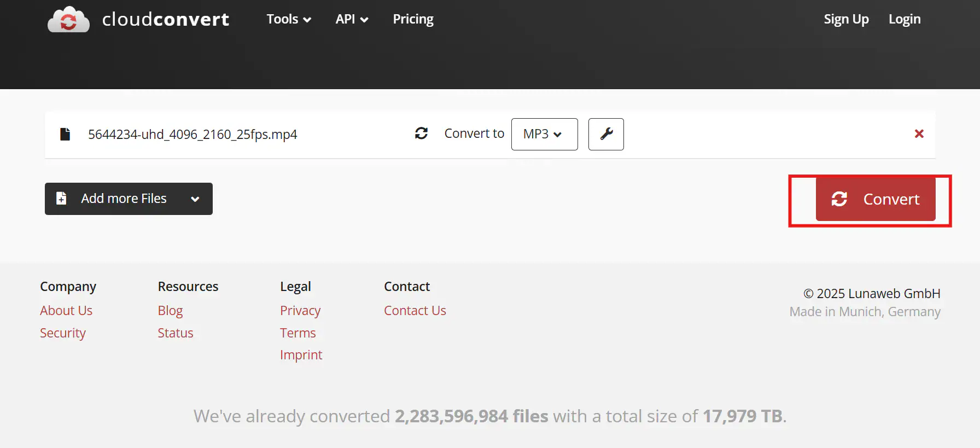The width and height of the screenshot is (980, 448).
Task: Click the Company footer heading
Action: click(x=68, y=286)
